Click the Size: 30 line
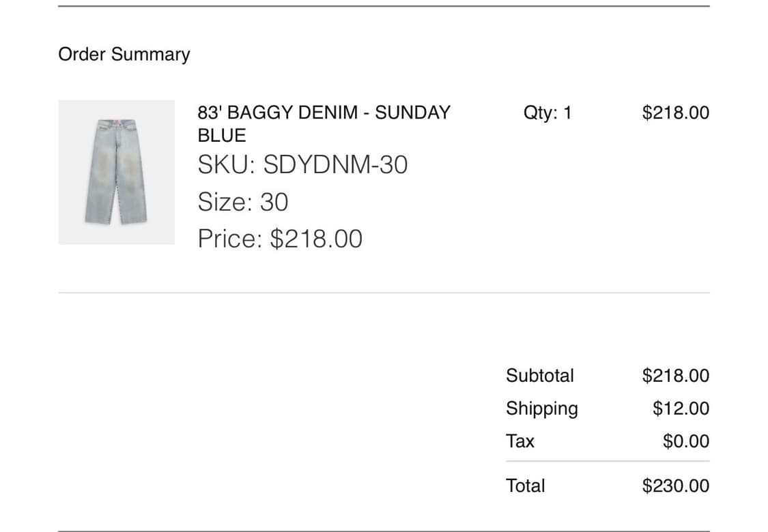 point(243,202)
